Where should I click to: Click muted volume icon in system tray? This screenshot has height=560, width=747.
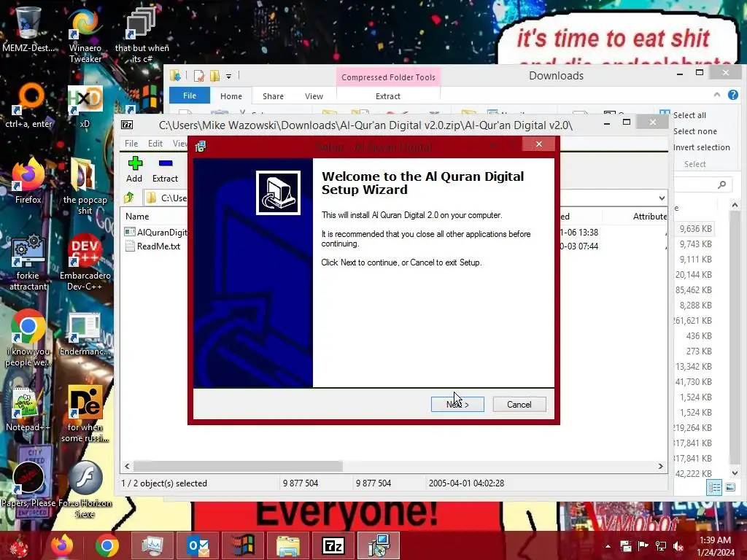678,545
